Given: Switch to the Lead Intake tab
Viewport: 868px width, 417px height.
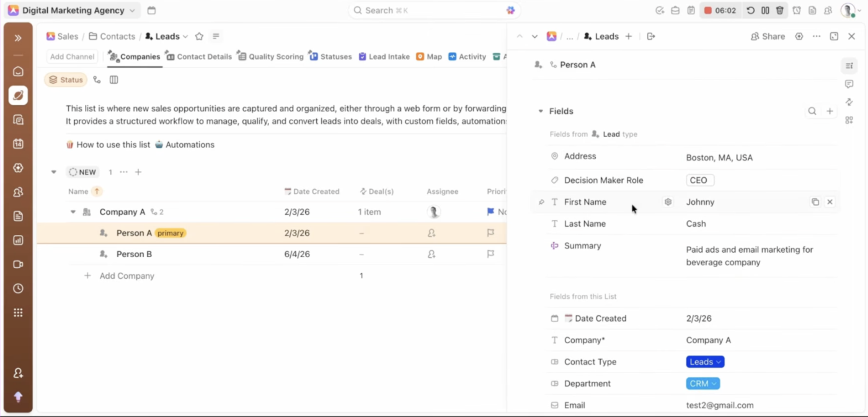Looking at the screenshot, I should 384,56.
